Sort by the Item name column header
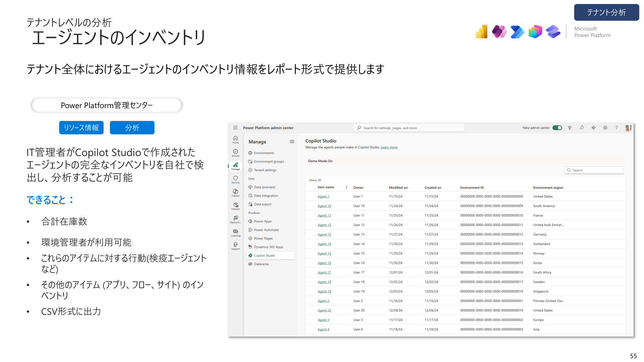 click(x=326, y=188)
